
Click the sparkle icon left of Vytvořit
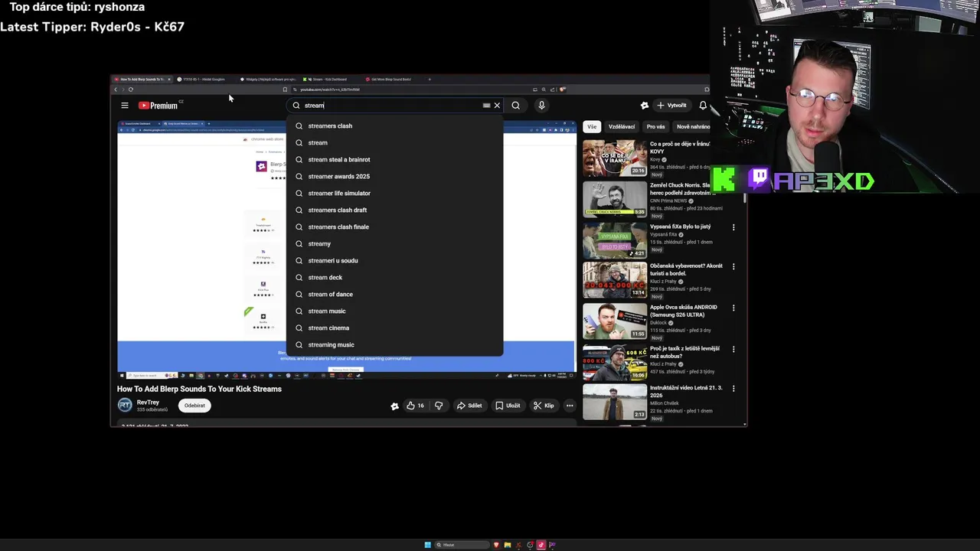coord(644,106)
